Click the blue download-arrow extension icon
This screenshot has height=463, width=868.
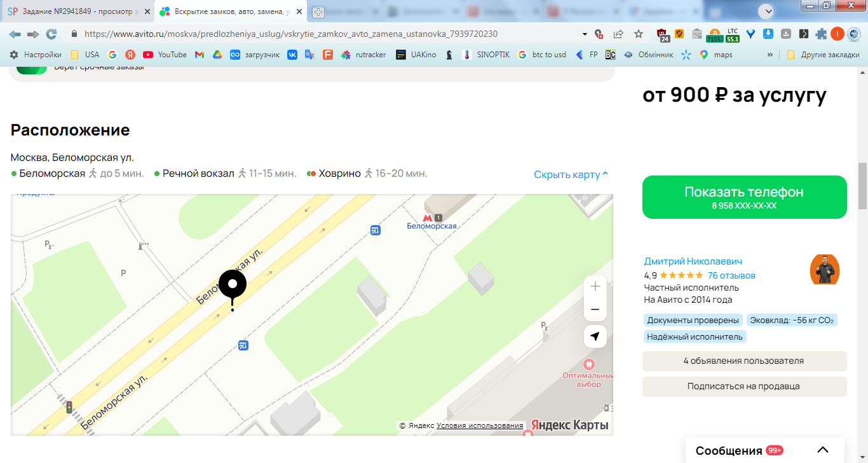coord(768,34)
